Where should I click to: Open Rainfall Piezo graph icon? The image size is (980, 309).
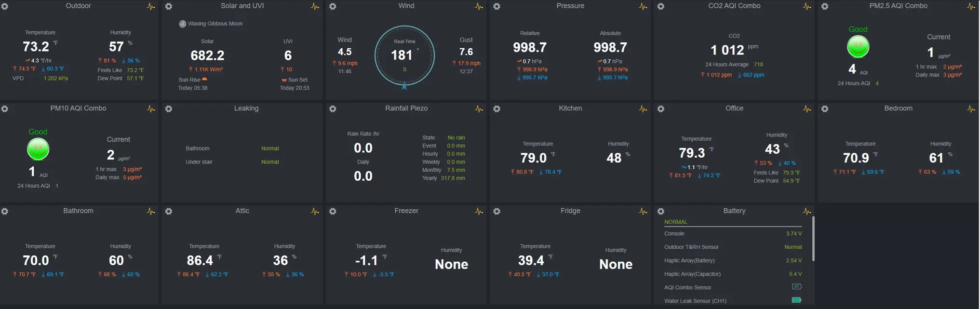coord(479,109)
